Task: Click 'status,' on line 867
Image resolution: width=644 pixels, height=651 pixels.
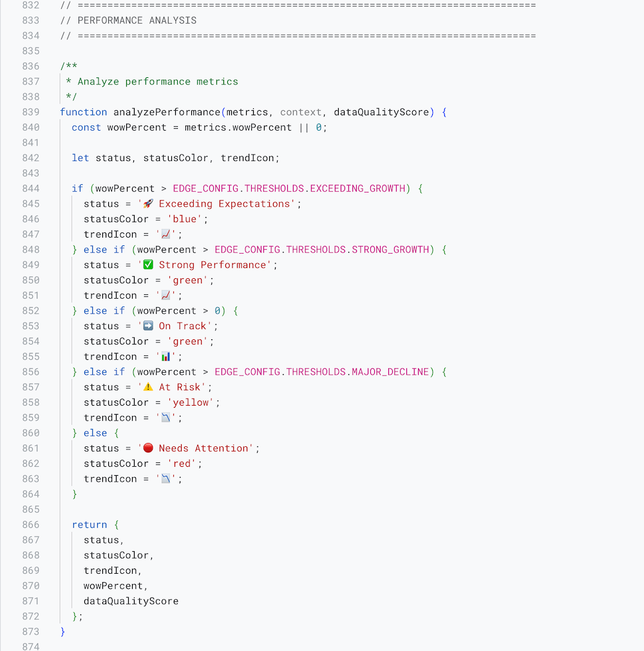Action: 104,540
